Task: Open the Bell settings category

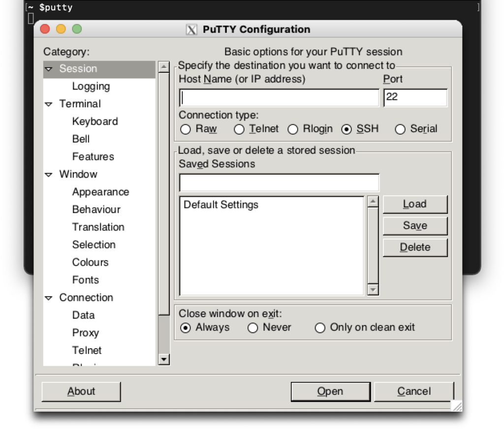Action: (x=81, y=139)
